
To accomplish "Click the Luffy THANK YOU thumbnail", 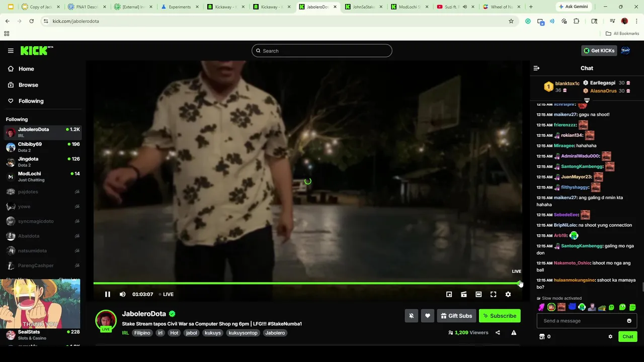I will pos(40,304).
